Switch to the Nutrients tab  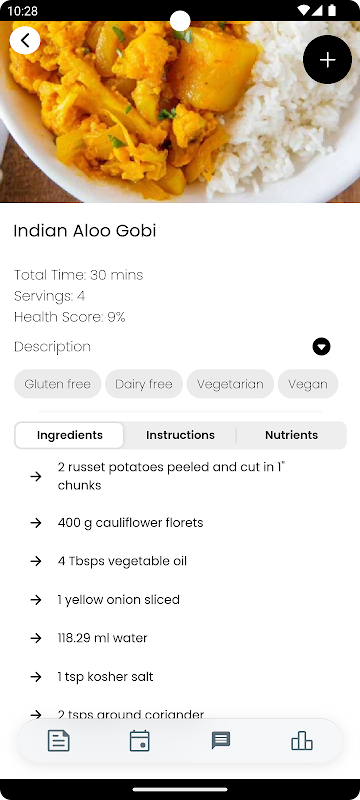click(291, 435)
